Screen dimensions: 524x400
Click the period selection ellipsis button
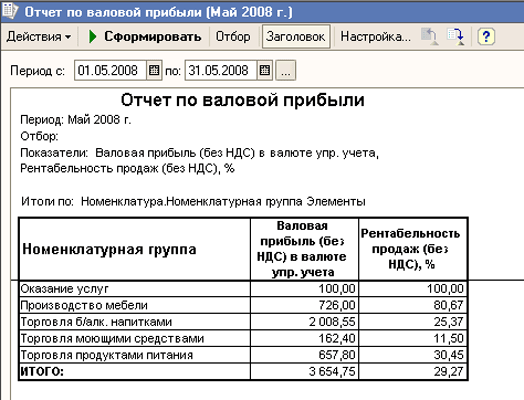(x=285, y=70)
